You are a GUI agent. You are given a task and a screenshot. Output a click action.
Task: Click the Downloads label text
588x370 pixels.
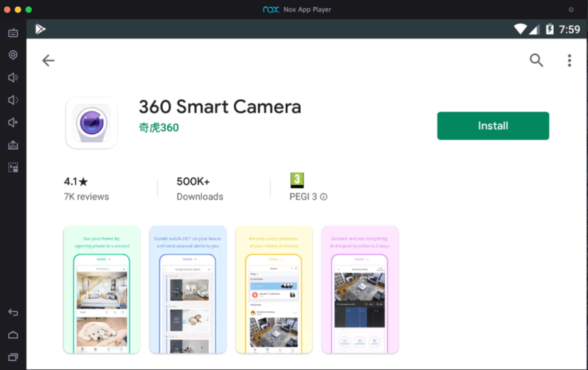click(200, 197)
